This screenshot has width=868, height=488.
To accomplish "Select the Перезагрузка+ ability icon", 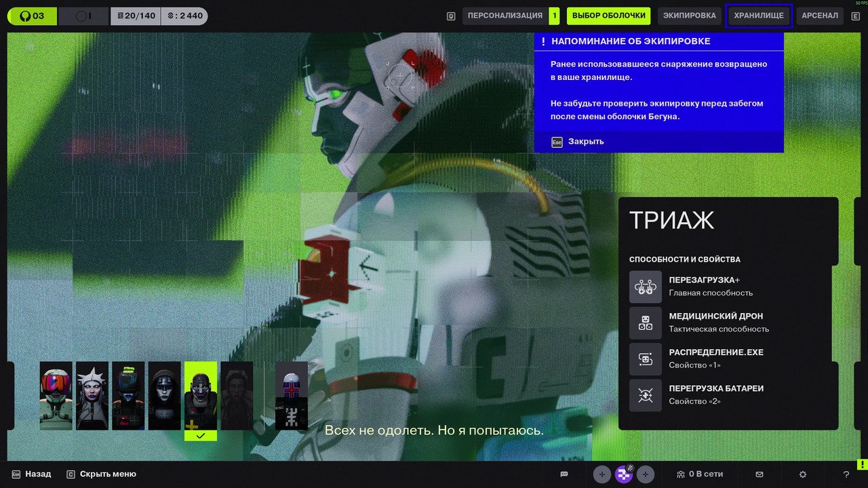I will click(x=645, y=287).
